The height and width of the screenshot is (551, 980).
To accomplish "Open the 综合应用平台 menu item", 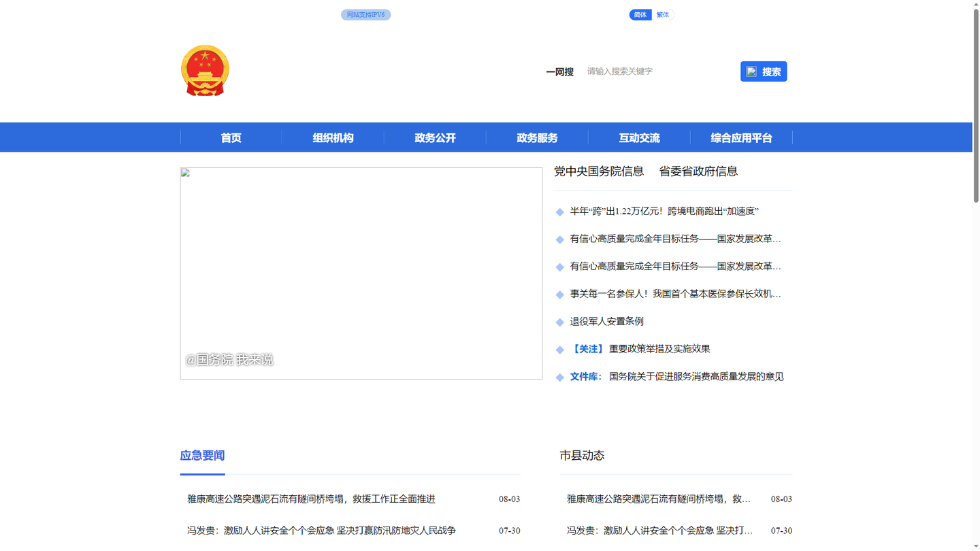I will [x=742, y=137].
